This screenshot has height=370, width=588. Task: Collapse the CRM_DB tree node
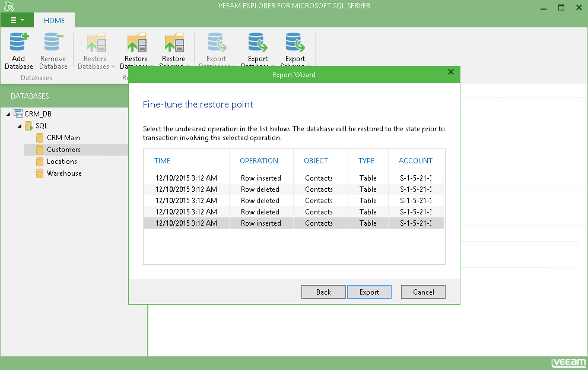[8, 114]
